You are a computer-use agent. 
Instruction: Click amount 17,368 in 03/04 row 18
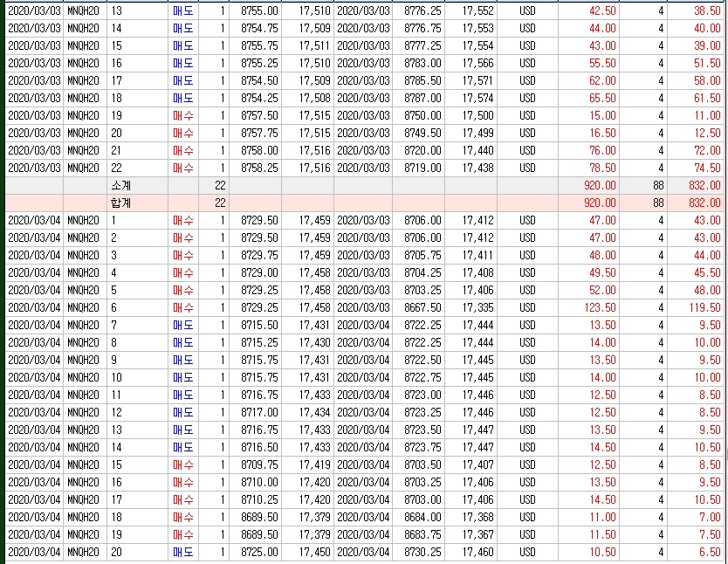coord(477,517)
